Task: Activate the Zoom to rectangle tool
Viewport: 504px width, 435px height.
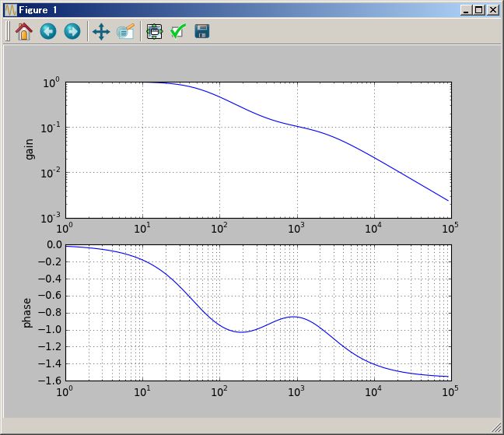Action: [x=126, y=31]
